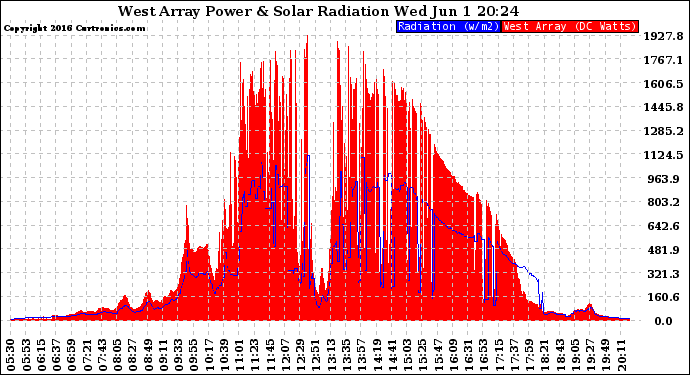Image resolution: width=690 pixels, height=375 pixels.
Task: Click the x-axis time label 07:21
Action: [87, 355]
